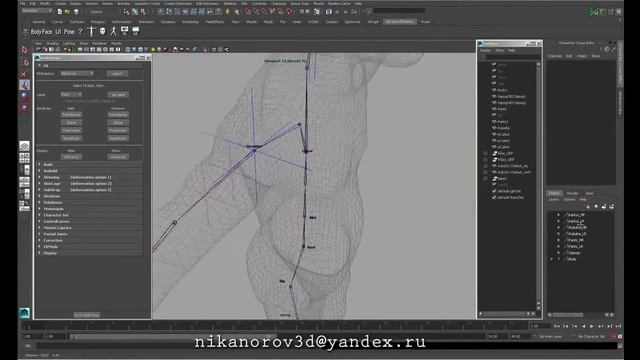Expand the SkinCage section

click(x=89, y=184)
